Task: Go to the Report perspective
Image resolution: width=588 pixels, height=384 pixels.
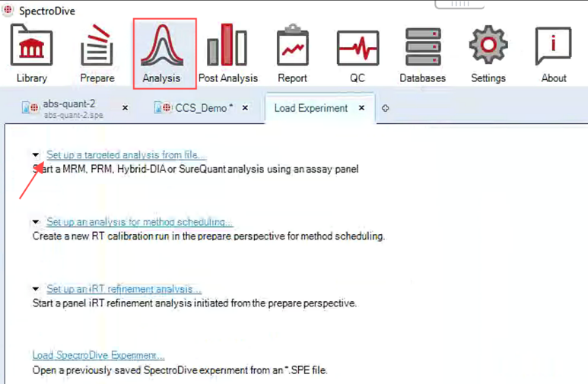Action: coord(293,53)
